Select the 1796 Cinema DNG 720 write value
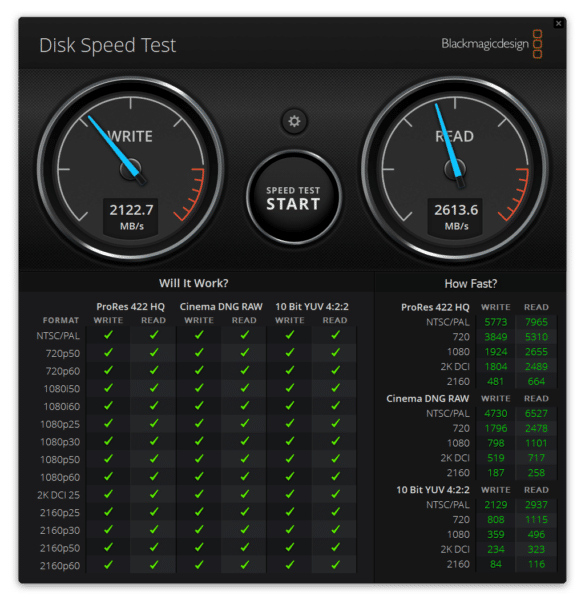Viewport: 585px width, 604px height. (x=496, y=428)
